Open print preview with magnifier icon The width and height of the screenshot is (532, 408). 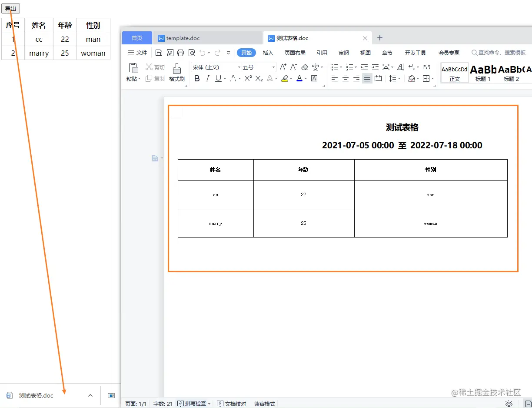click(192, 53)
